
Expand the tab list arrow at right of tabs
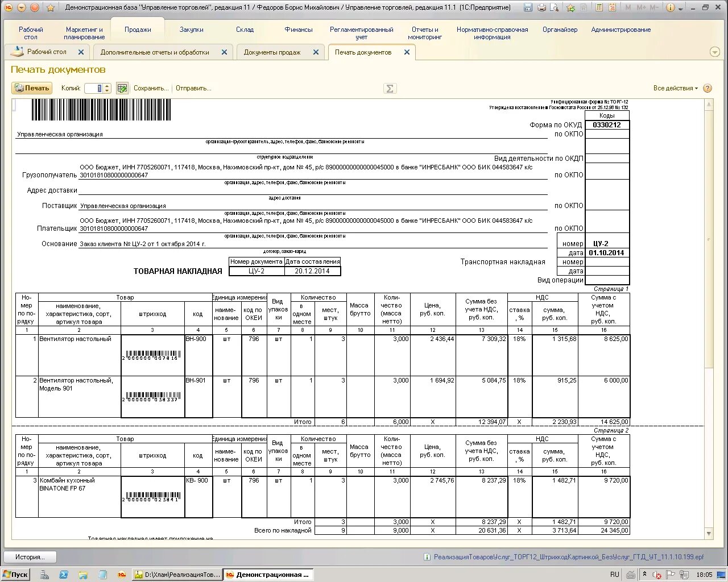click(715, 52)
